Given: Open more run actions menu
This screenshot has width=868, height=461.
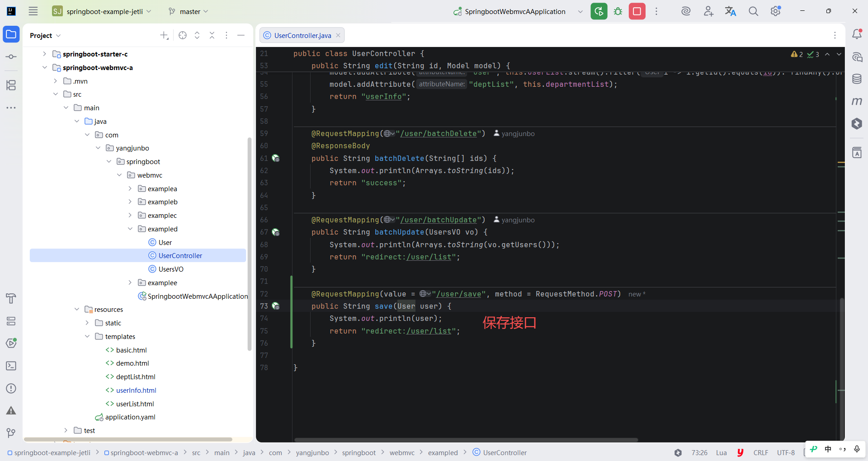Looking at the screenshot, I should tap(656, 11).
